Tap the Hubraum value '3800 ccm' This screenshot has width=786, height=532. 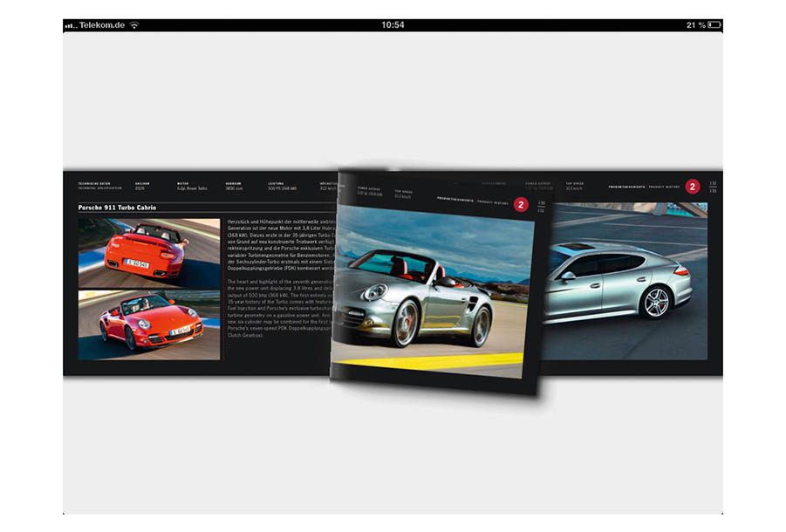(x=234, y=189)
